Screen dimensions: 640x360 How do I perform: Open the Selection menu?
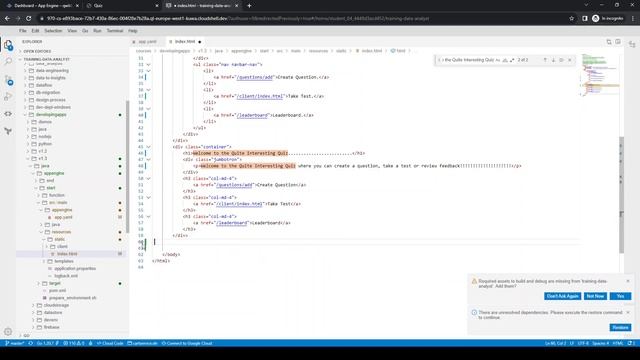point(53,31)
